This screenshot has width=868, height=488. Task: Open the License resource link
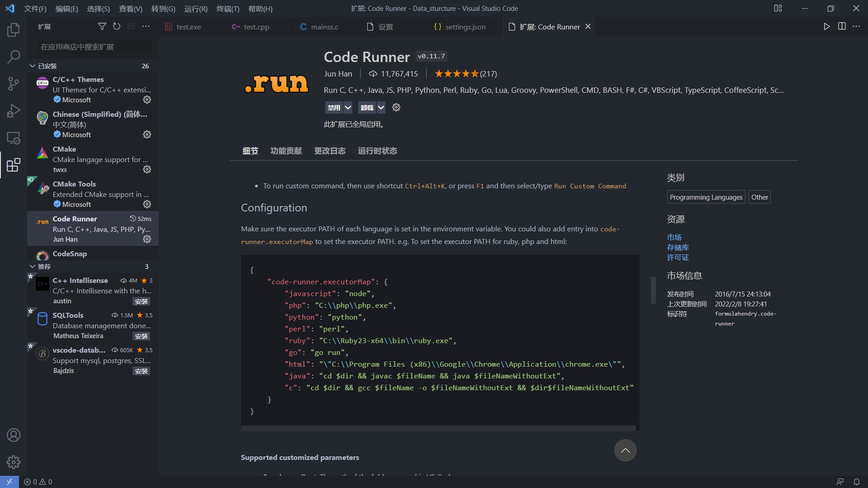(x=678, y=257)
